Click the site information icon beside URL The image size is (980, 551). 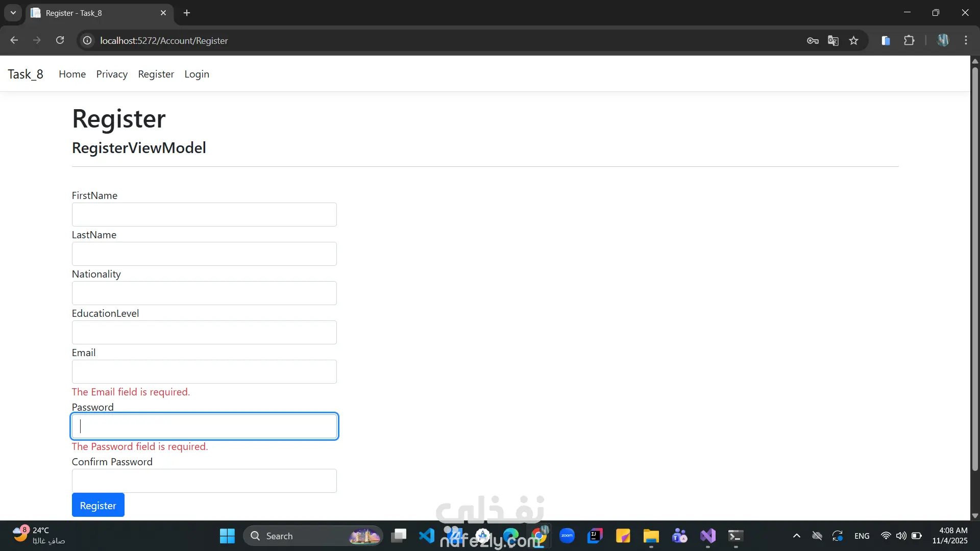point(87,40)
